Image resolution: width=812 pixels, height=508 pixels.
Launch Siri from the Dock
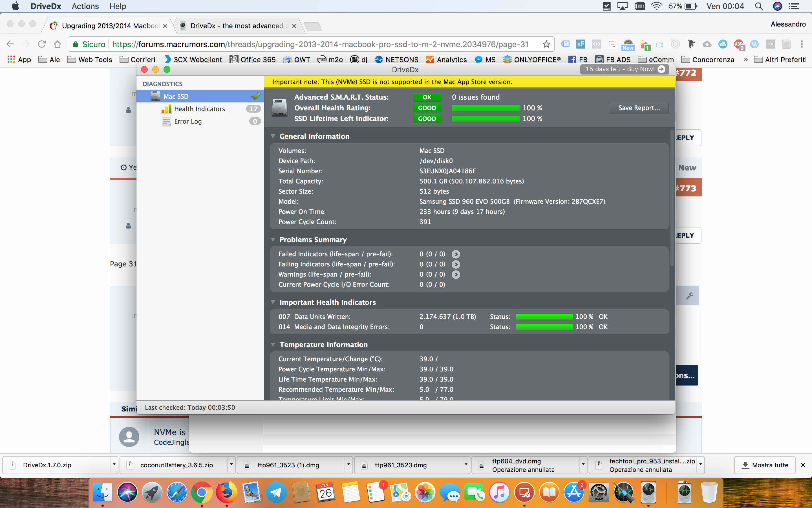(x=127, y=492)
